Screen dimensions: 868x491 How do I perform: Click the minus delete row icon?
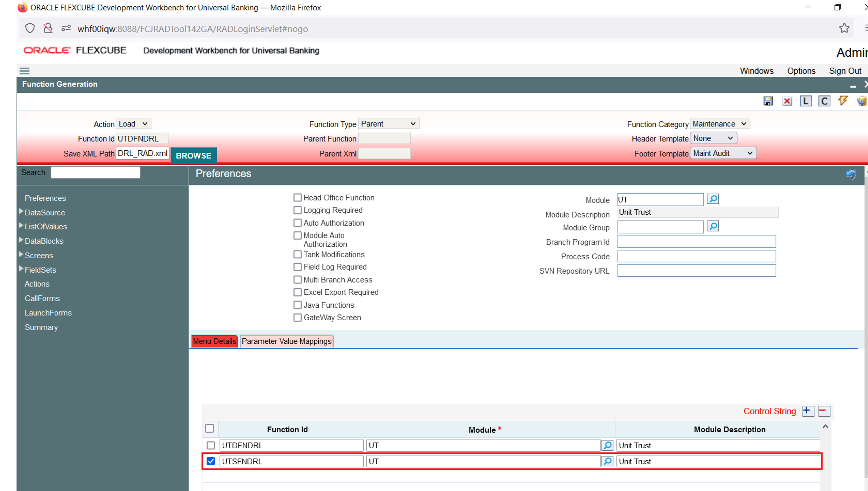(x=824, y=411)
